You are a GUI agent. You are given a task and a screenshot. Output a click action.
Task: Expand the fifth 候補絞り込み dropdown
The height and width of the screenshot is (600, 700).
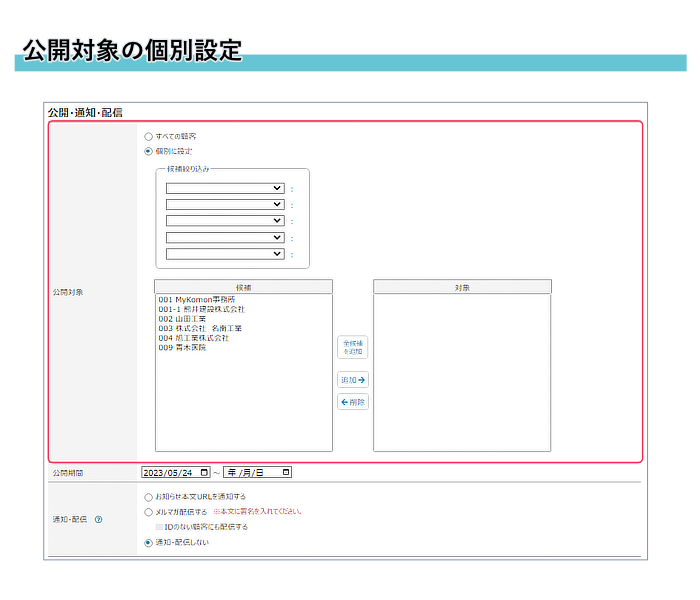coord(225,254)
